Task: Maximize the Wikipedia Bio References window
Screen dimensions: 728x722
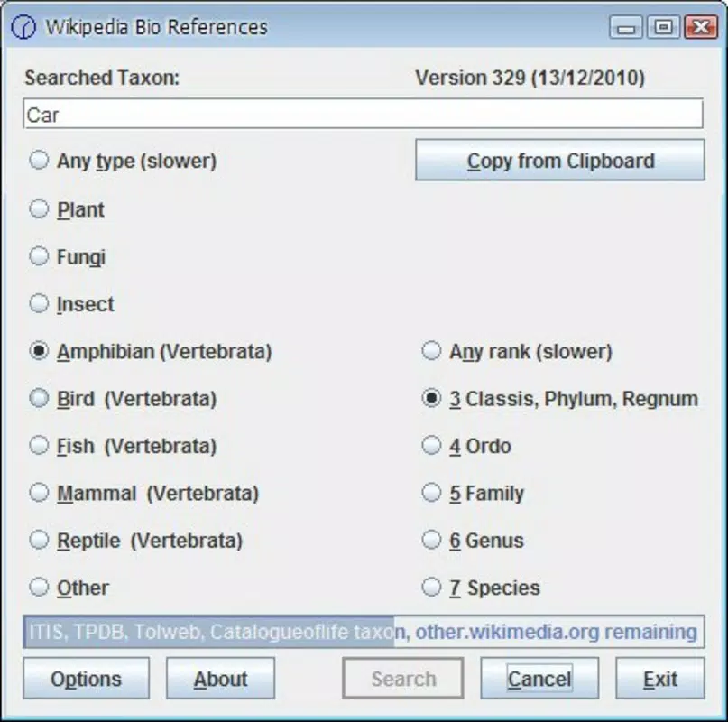Action: (663, 27)
